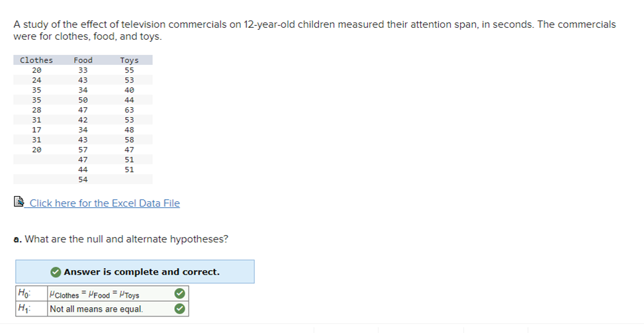Viewport: 644px width, 333px height.
Task: Click the first Clothes value 20
Action: point(36,70)
